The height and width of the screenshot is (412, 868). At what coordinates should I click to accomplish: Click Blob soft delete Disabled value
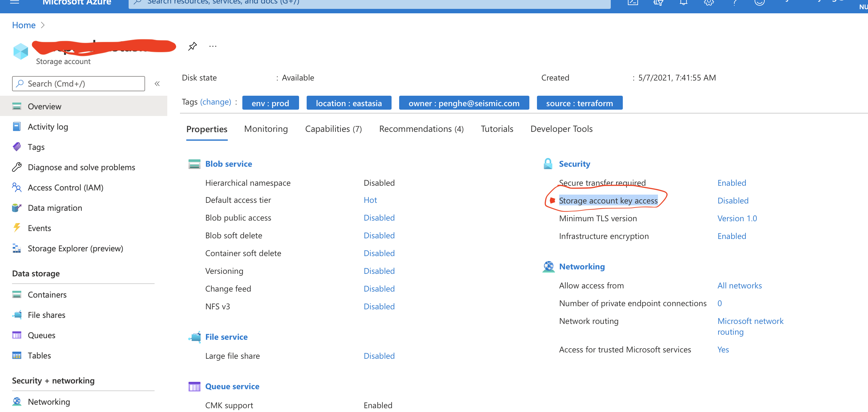pyautogui.click(x=379, y=235)
